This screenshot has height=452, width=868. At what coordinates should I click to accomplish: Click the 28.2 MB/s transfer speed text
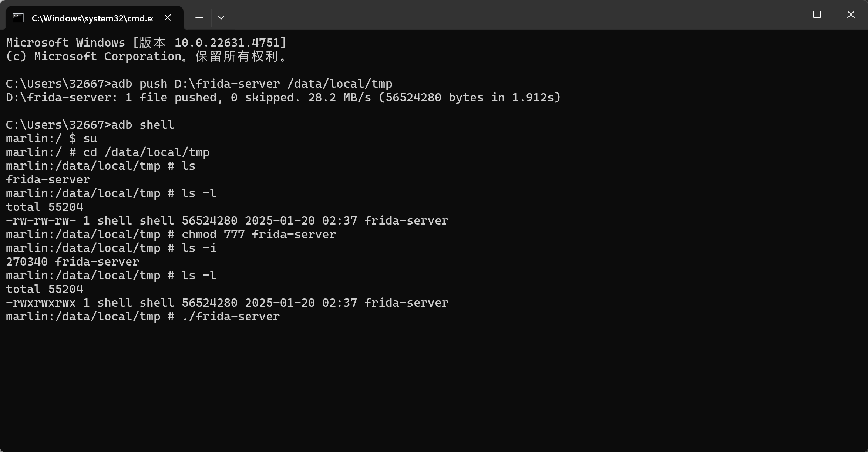339,98
